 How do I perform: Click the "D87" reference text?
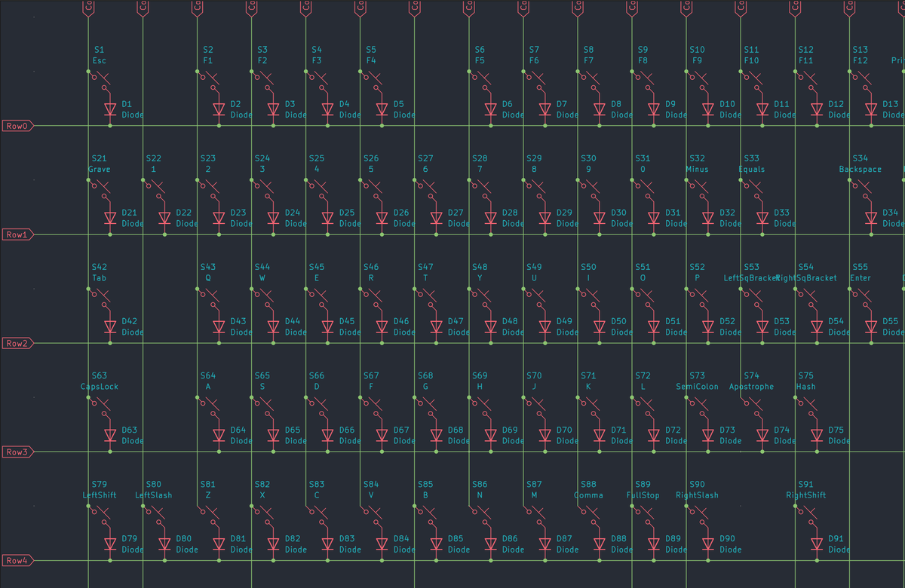(x=564, y=538)
